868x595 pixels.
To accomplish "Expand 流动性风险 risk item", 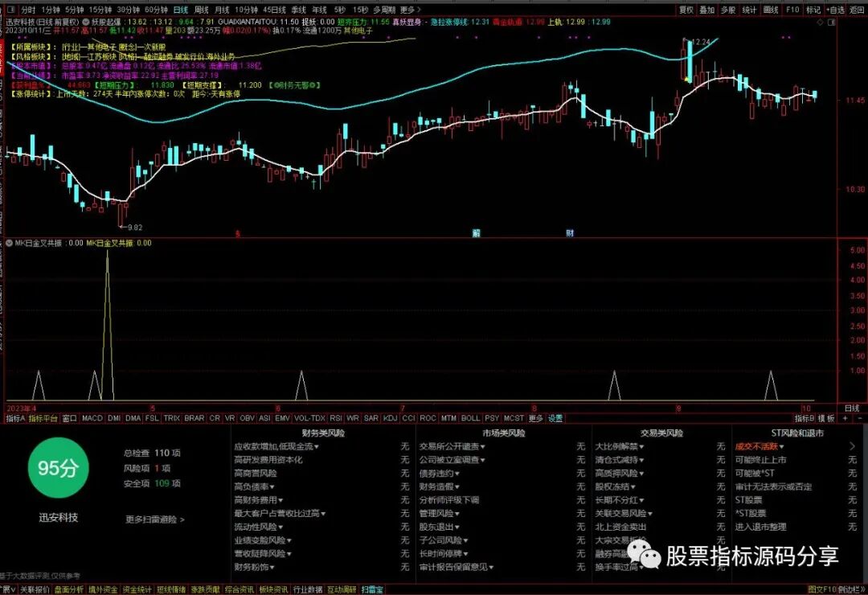I will coord(259,527).
